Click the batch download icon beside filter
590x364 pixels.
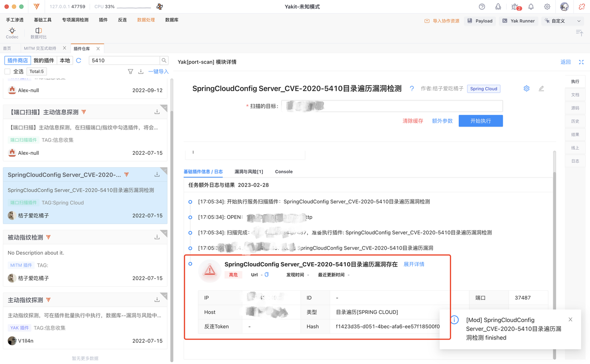[141, 71]
